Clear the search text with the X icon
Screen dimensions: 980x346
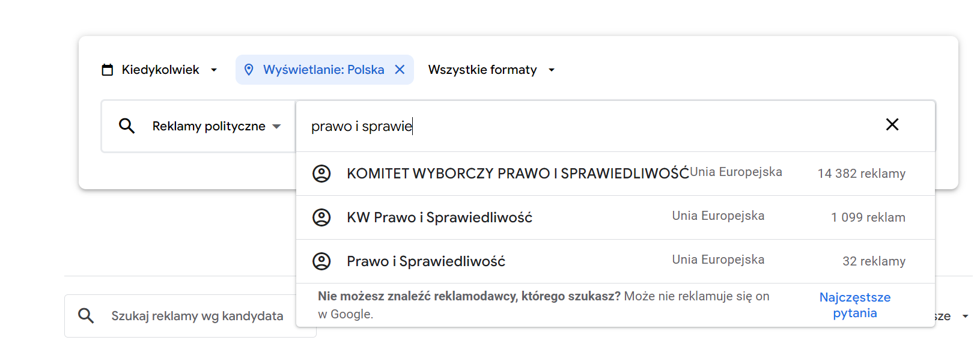(x=892, y=125)
